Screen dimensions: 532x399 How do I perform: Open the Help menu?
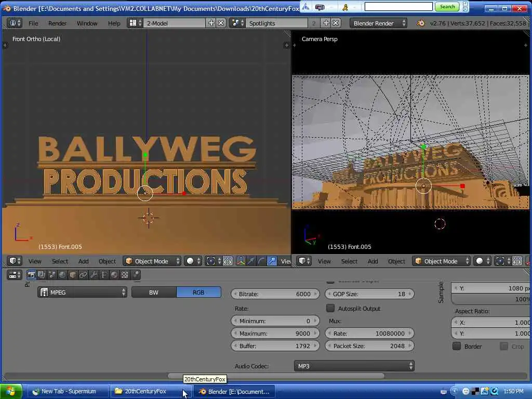click(114, 23)
